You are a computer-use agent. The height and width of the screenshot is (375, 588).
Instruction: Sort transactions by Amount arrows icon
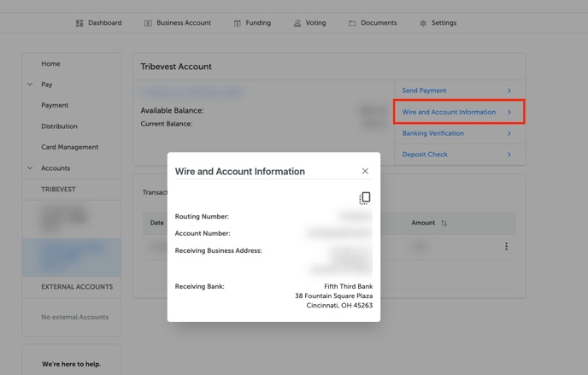click(444, 223)
